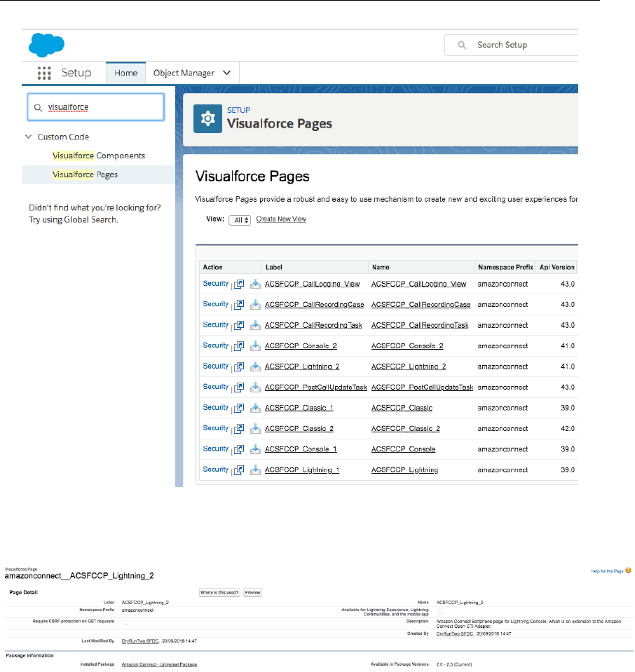The height and width of the screenshot is (672, 635).
Task: Open ACSFCCP_CallLogging_View in new window icon
Action: (x=239, y=284)
